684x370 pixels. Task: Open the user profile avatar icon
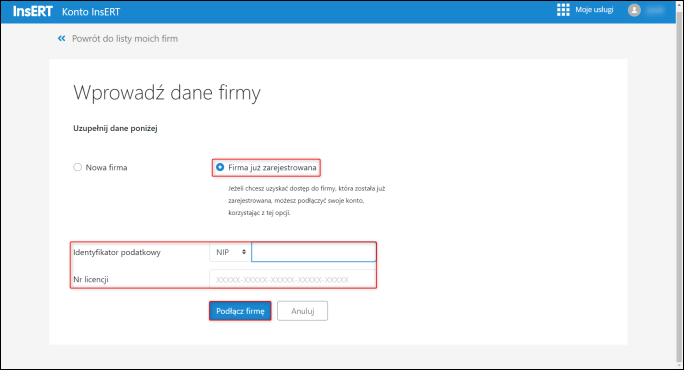pyautogui.click(x=634, y=10)
